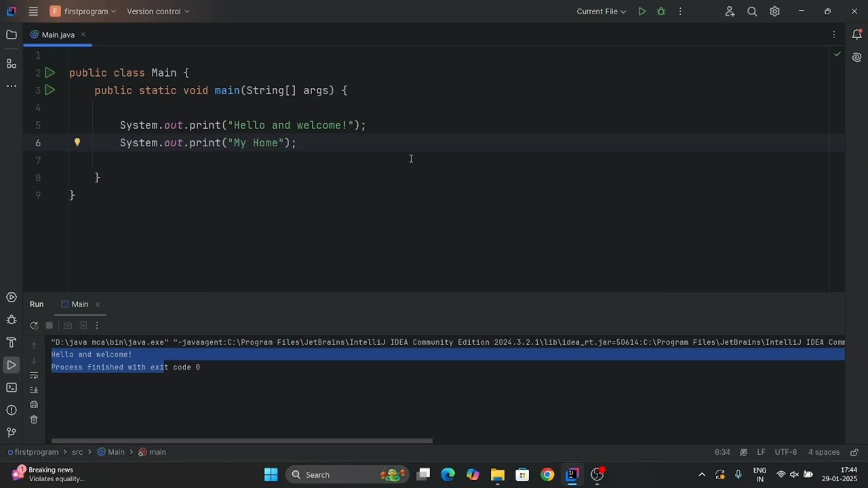Open the Current File run configuration dropdown
This screenshot has height=488, width=868.
(x=601, y=12)
